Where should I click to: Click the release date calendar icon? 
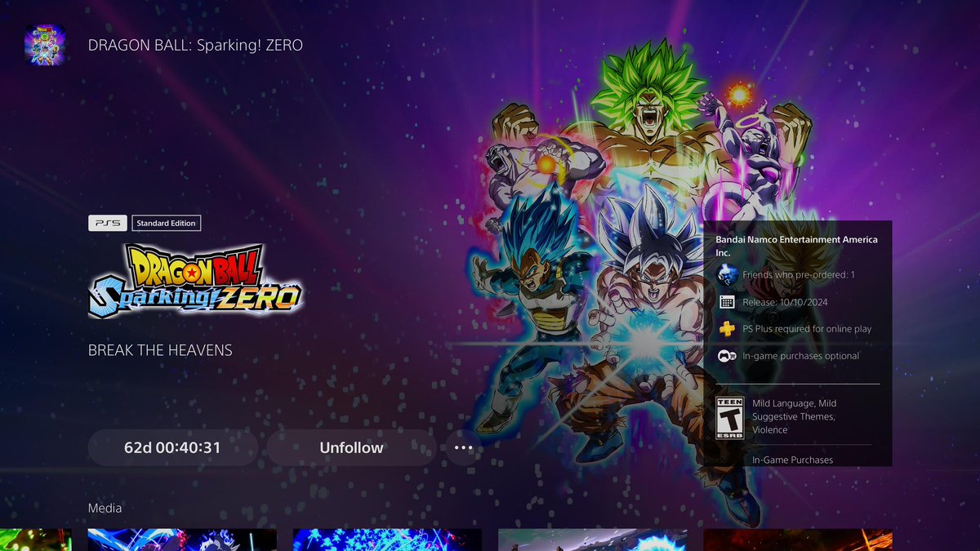pyautogui.click(x=727, y=302)
